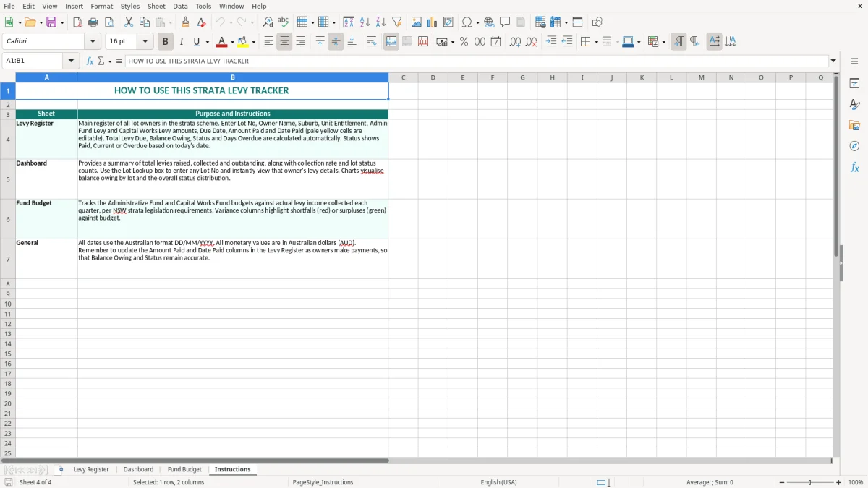
Task: Toggle Merge and Center Cells
Action: click(391, 42)
